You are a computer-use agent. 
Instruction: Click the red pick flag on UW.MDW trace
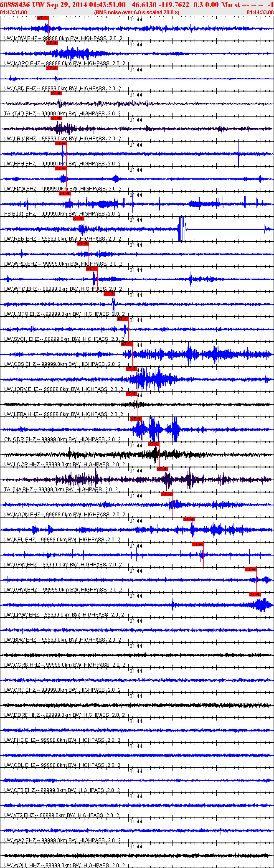click(43, 18)
